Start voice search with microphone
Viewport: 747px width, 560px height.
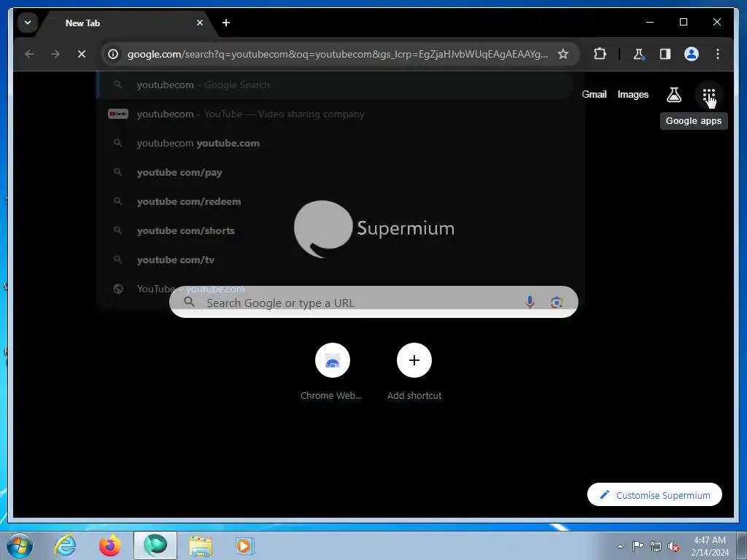[530, 302]
